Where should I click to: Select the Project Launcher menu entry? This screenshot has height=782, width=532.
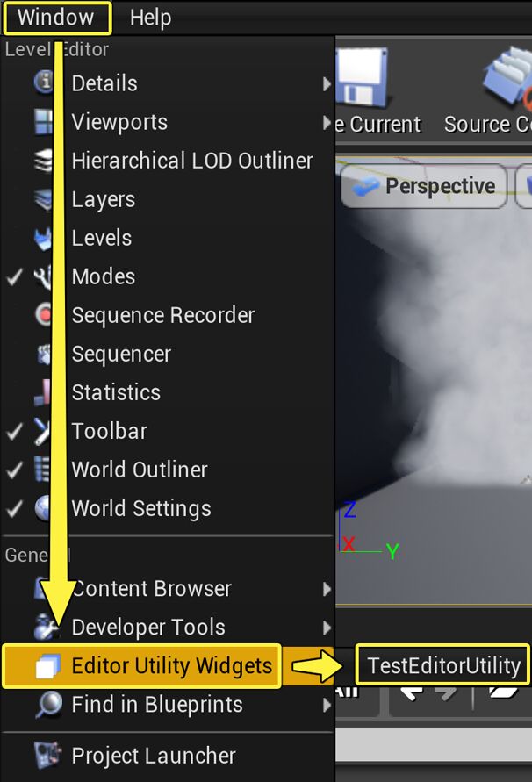168,755
